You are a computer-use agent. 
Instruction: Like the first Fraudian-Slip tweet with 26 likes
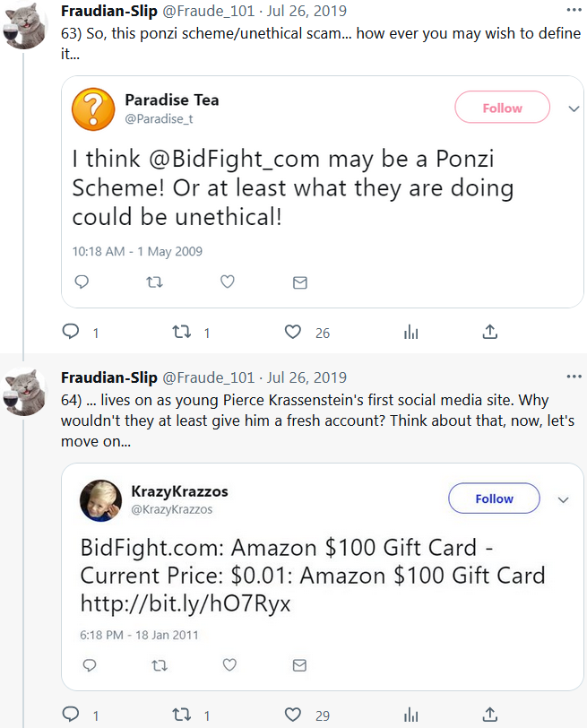[x=293, y=333]
